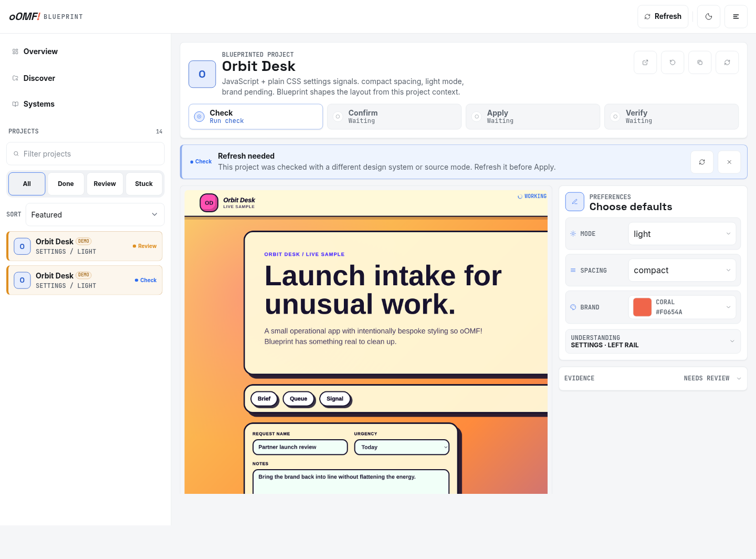
Task: Click the sun icon beside MODE label
Action: point(573,234)
